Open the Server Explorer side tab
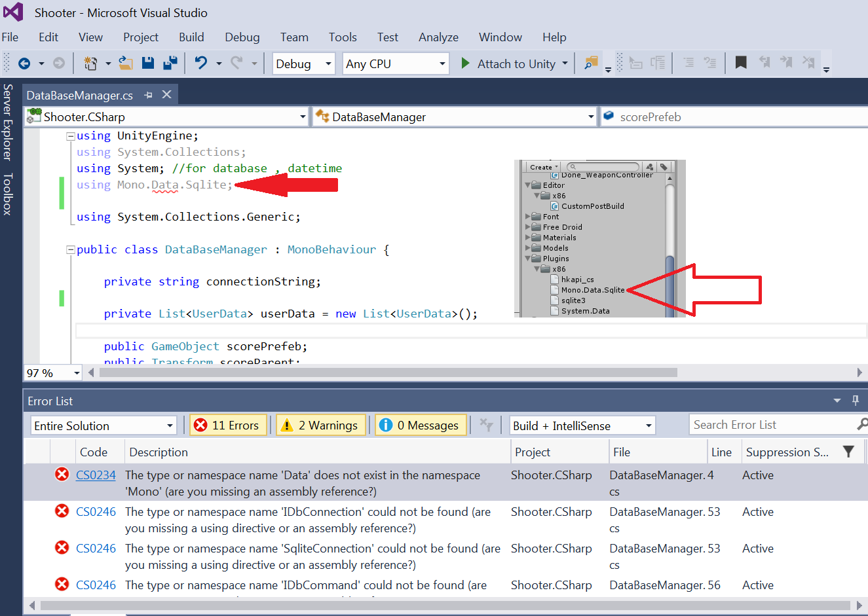868x616 pixels. [x=8, y=122]
